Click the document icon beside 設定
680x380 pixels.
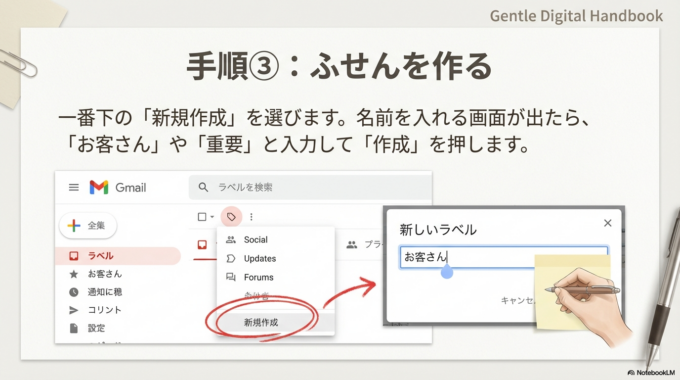[74, 328]
